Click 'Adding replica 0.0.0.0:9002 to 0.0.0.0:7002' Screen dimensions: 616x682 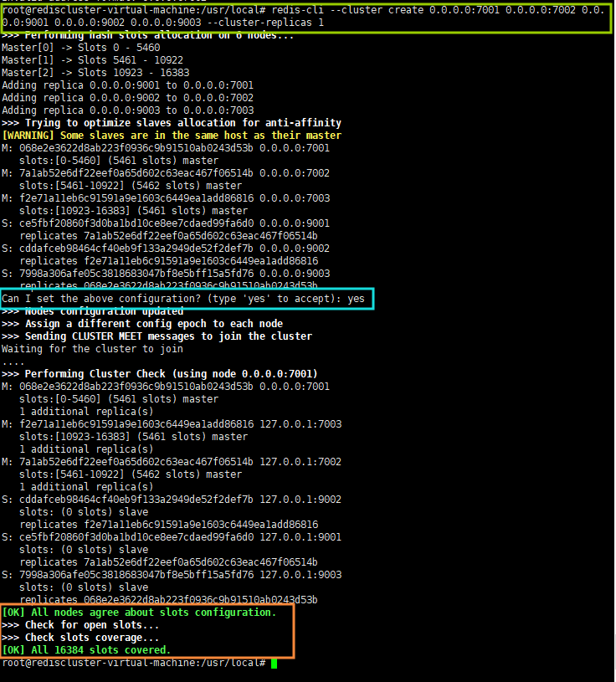click(x=127, y=98)
